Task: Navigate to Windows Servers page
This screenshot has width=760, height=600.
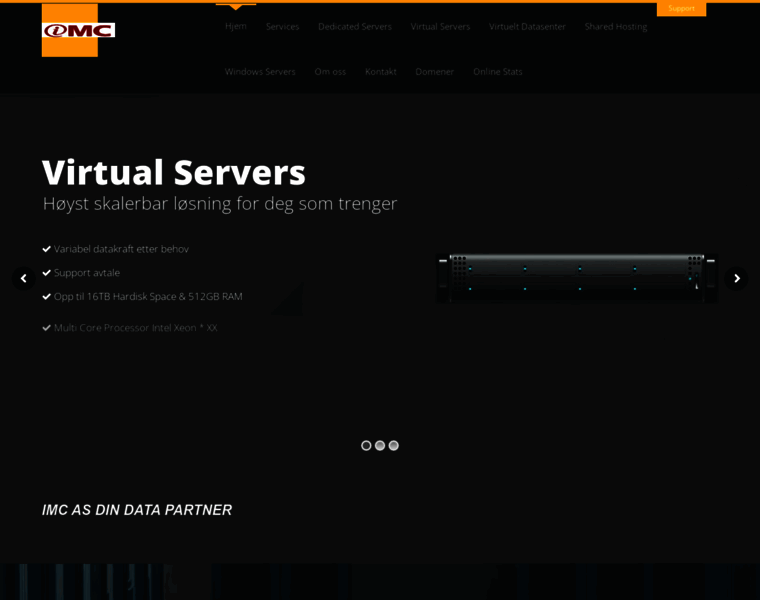Action: click(x=260, y=71)
